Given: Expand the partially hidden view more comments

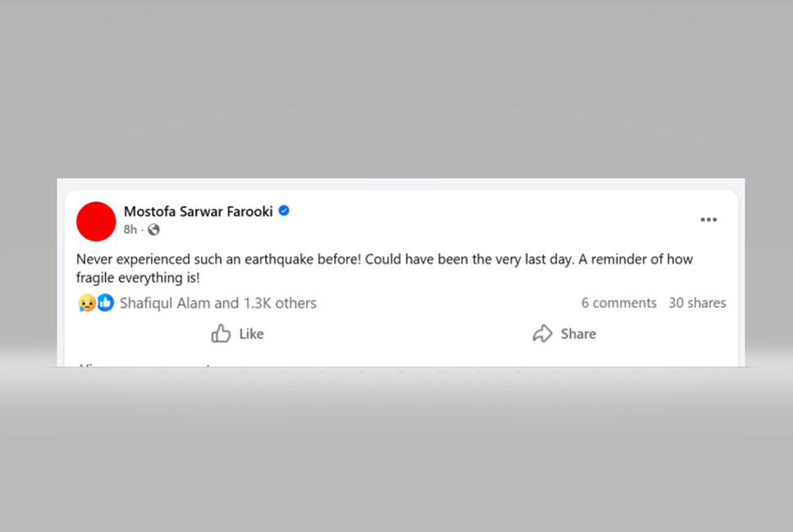Looking at the screenshot, I should [145, 364].
